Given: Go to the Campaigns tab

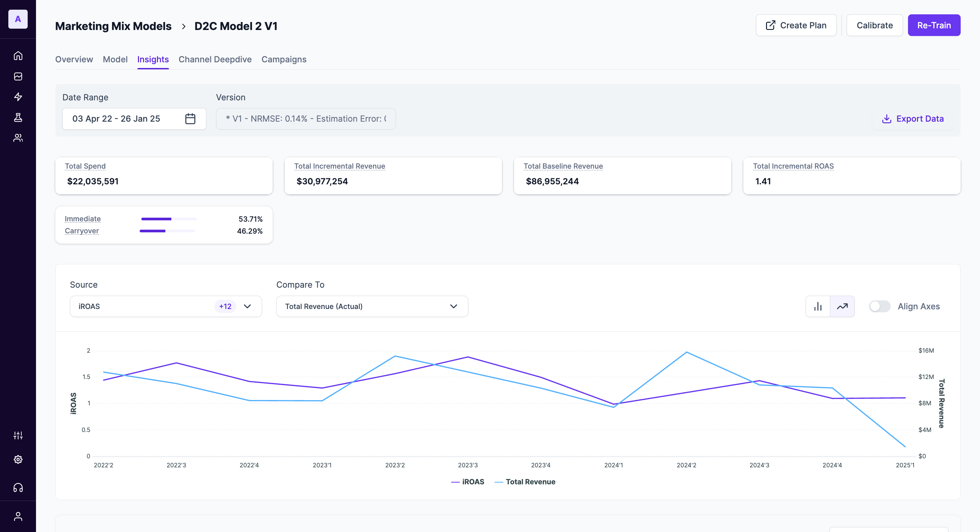Looking at the screenshot, I should click(283, 59).
